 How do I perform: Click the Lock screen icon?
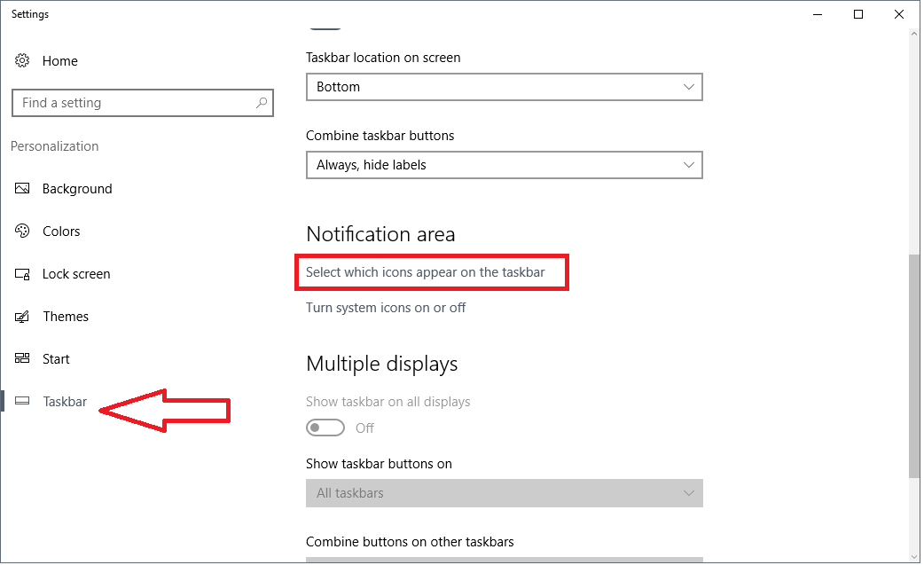[x=21, y=273]
